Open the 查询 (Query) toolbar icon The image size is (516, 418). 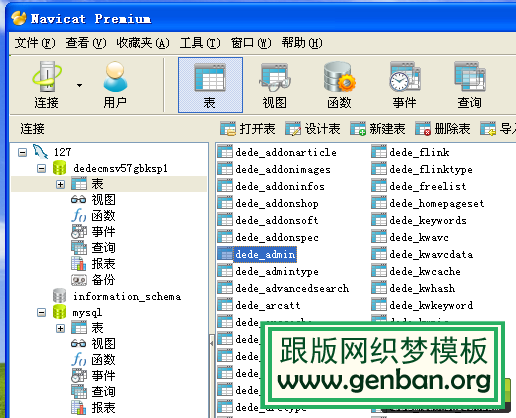(x=469, y=85)
